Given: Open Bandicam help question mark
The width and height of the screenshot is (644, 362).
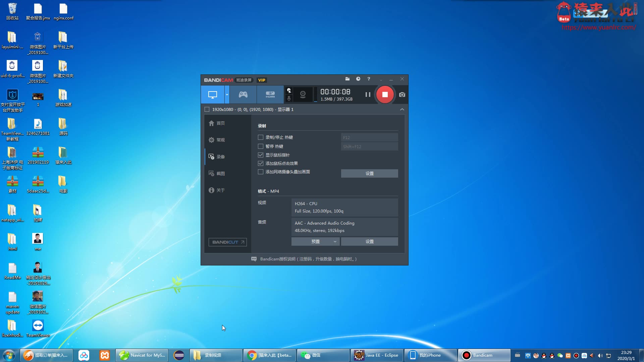Looking at the screenshot, I should [369, 79].
